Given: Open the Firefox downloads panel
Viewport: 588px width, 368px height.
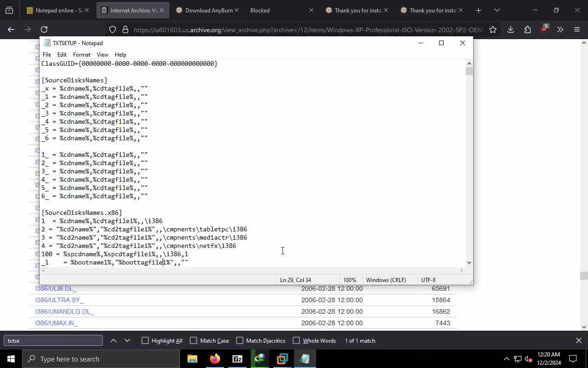Looking at the screenshot, I should (510, 29).
